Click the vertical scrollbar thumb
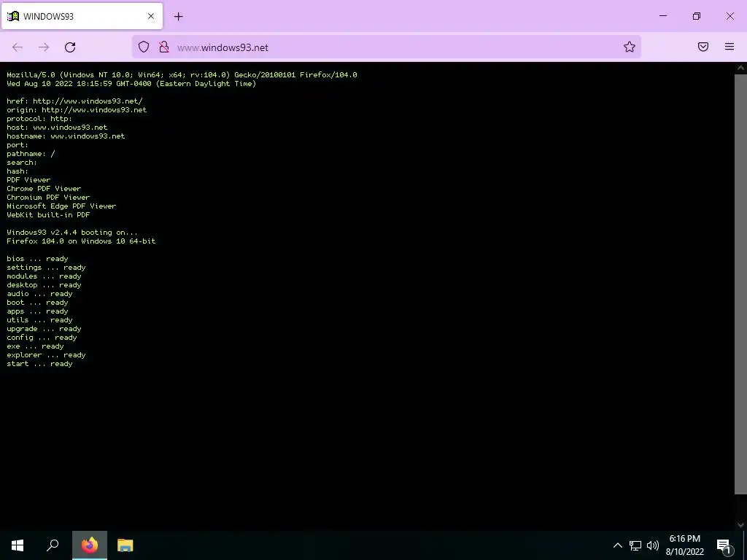This screenshot has height=560, width=747. click(x=741, y=285)
